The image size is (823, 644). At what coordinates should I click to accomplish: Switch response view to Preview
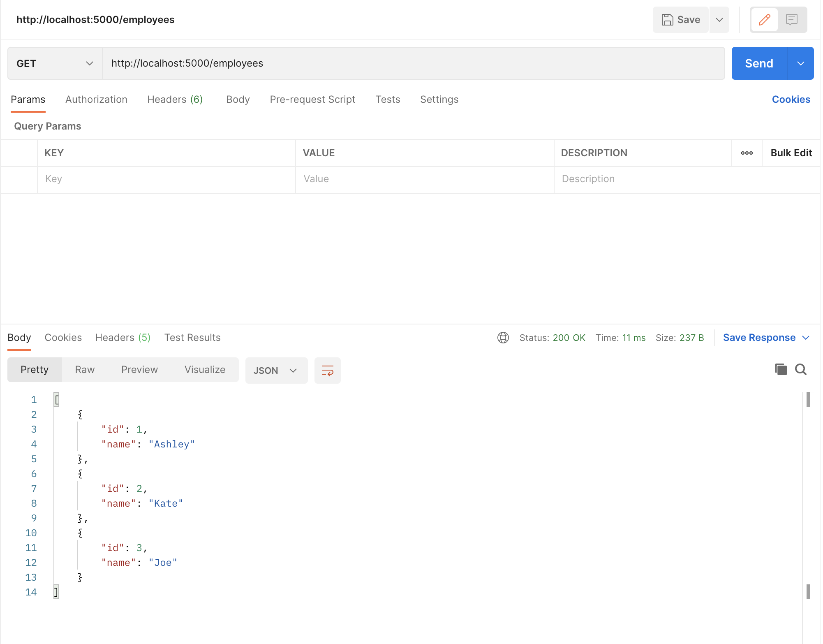click(x=139, y=369)
